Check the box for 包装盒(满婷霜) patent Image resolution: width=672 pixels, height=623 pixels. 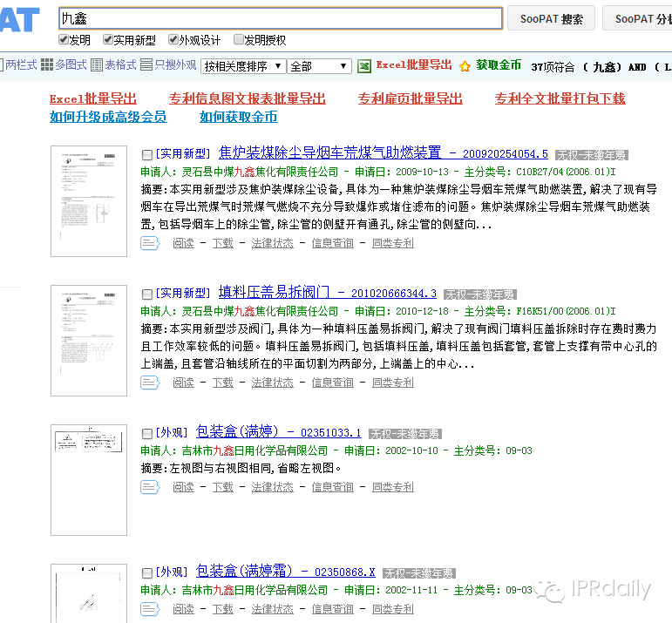click(x=147, y=572)
